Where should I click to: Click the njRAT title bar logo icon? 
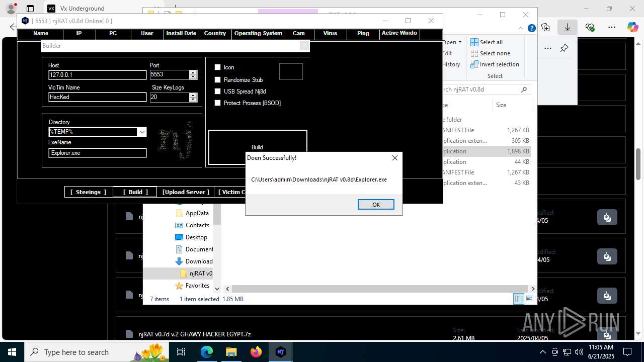[x=25, y=21]
